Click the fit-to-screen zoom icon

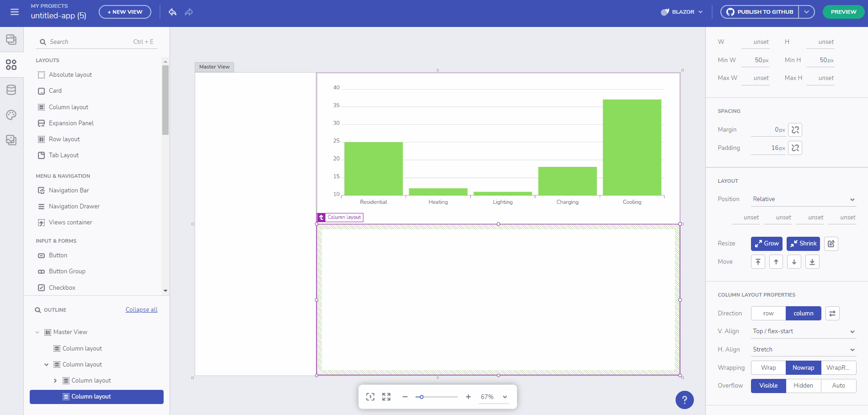click(370, 397)
